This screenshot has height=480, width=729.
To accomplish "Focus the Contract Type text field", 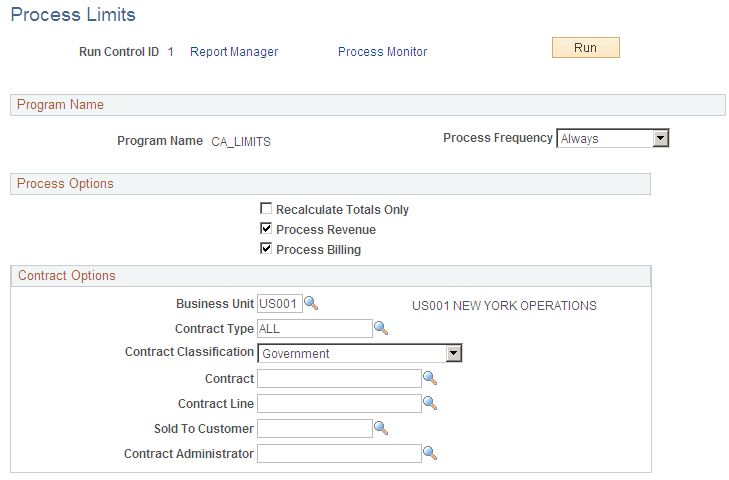I will point(314,329).
